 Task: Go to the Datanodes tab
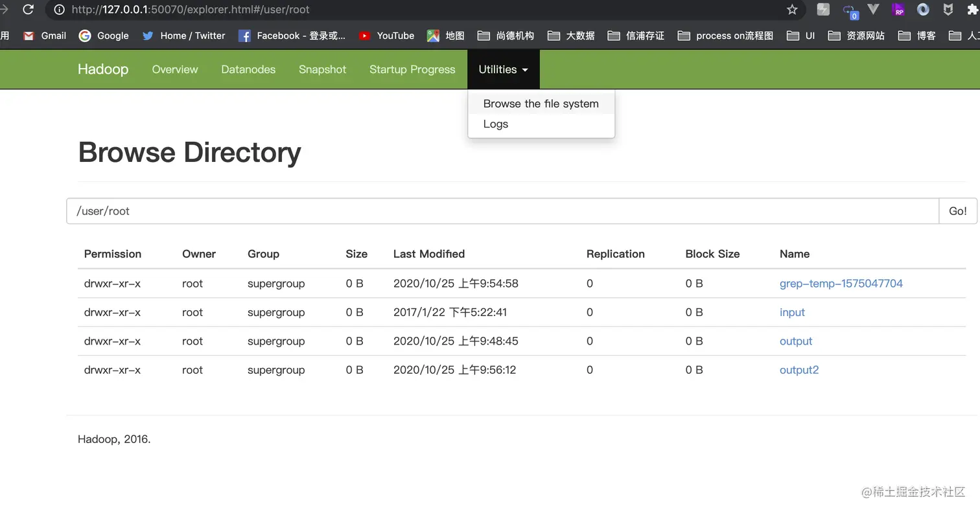[248, 69]
